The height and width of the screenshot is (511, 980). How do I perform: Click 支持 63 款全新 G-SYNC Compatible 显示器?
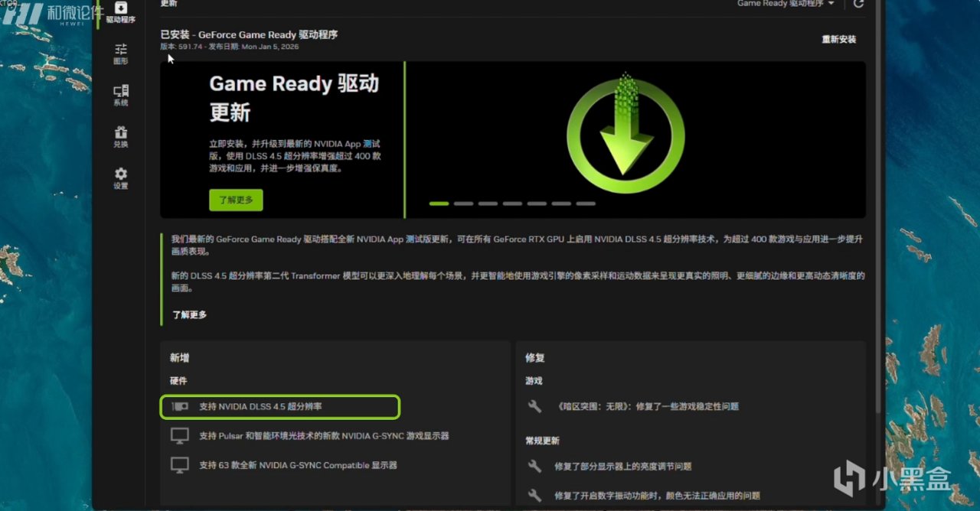298,465
